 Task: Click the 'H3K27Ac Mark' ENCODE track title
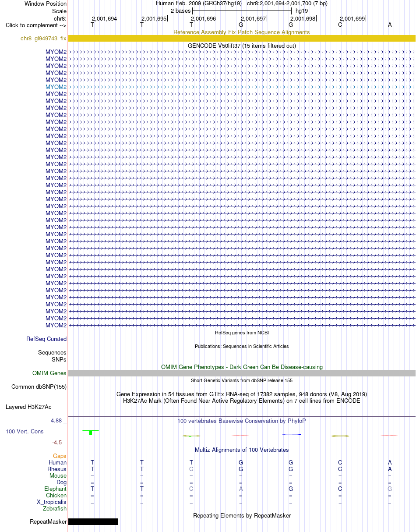click(x=242, y=401)
